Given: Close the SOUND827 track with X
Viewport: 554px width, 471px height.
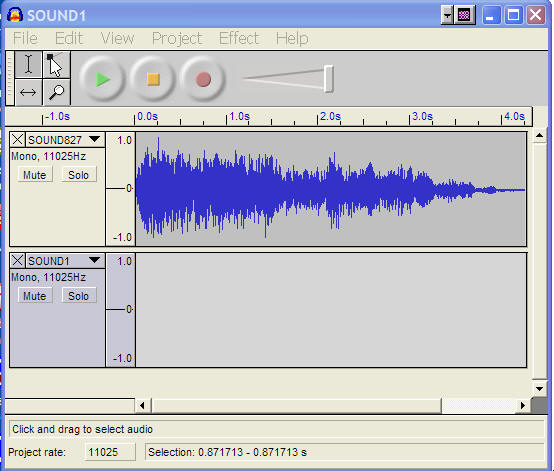Looking at the screenshot, I should [17, 140].
